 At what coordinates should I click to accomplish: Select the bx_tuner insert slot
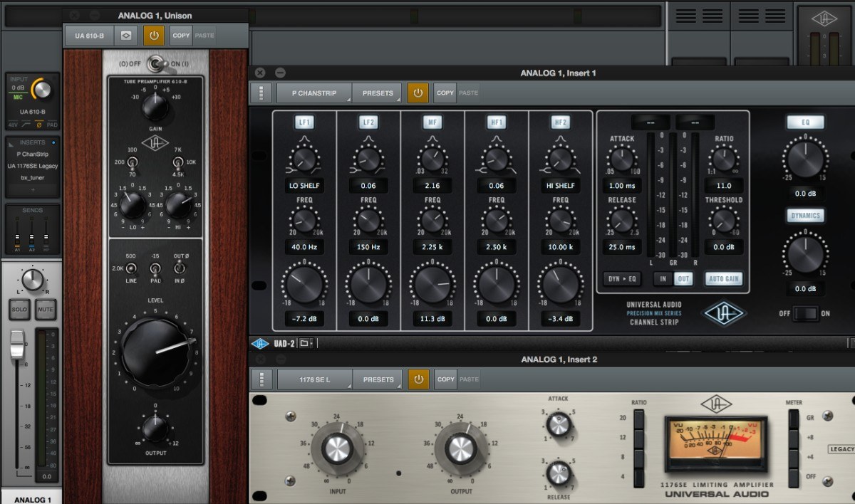click(33, 178)
